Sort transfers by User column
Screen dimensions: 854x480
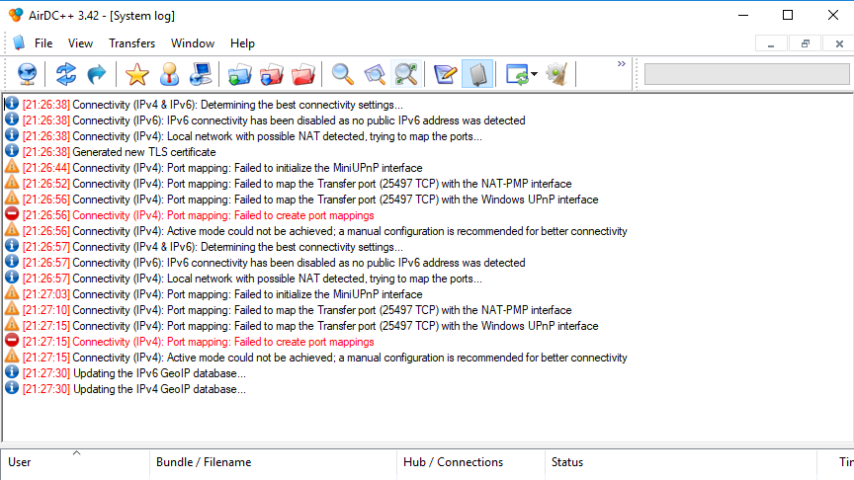(x=75, y=463)
